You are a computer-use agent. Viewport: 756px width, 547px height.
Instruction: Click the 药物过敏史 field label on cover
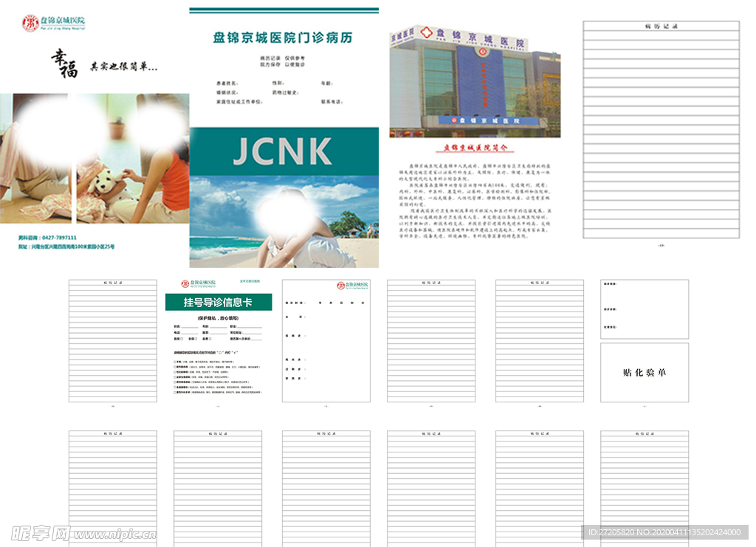pyautogui.click(x=286, y=92)
